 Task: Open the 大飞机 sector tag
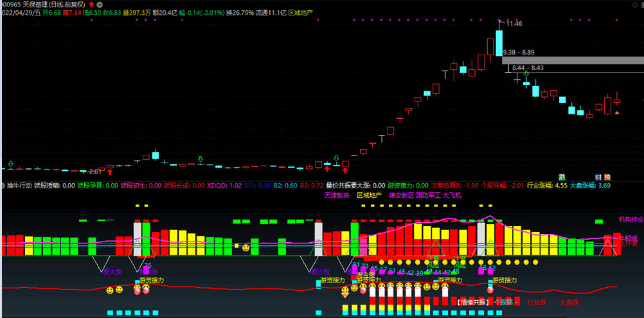point(452,195)
